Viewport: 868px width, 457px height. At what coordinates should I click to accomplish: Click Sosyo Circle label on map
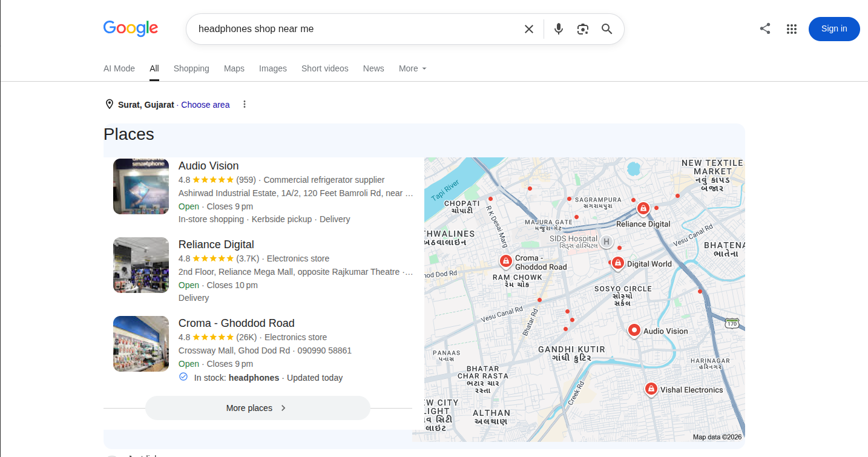623,295
